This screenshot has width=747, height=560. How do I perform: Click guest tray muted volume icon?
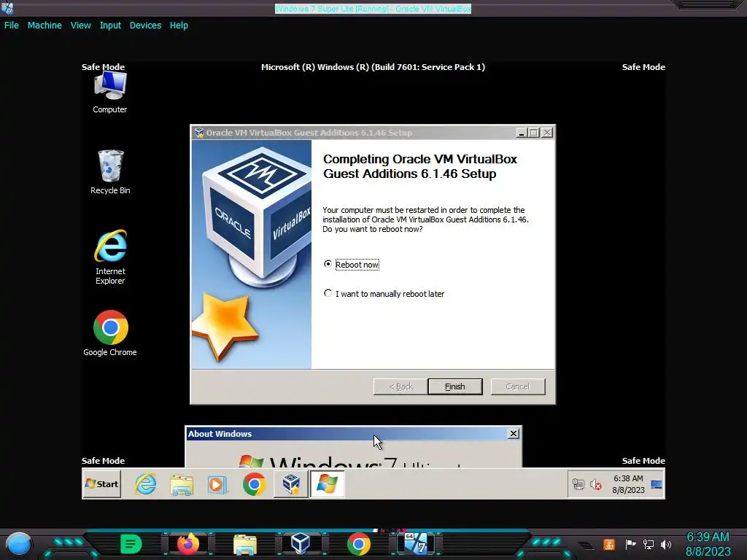595,484
